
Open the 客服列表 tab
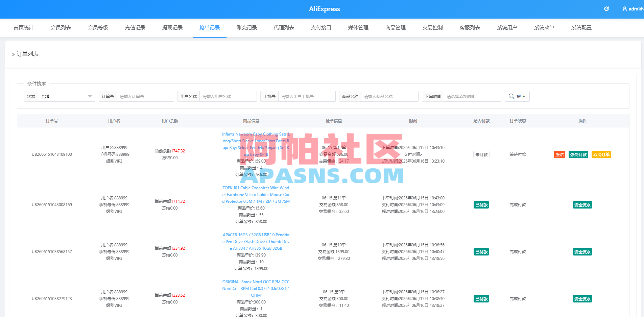470,28
